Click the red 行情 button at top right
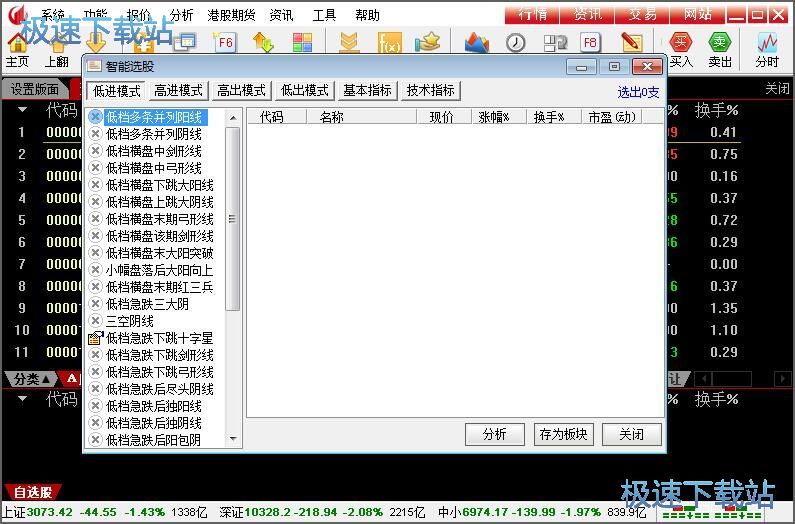This screenshot has height=524, width=795. click(532, 15)
